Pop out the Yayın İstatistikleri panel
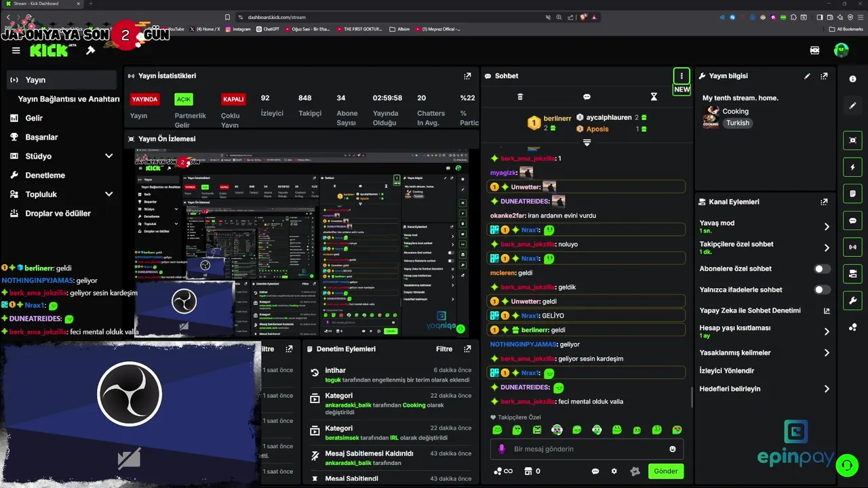 (x=467, y=76)
